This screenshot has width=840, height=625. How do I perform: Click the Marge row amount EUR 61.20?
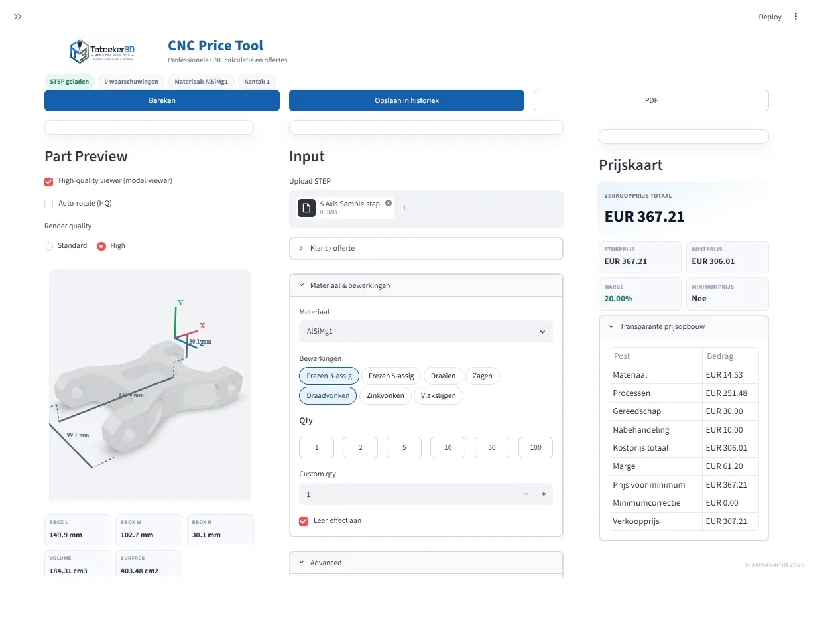tap(731, 466)
